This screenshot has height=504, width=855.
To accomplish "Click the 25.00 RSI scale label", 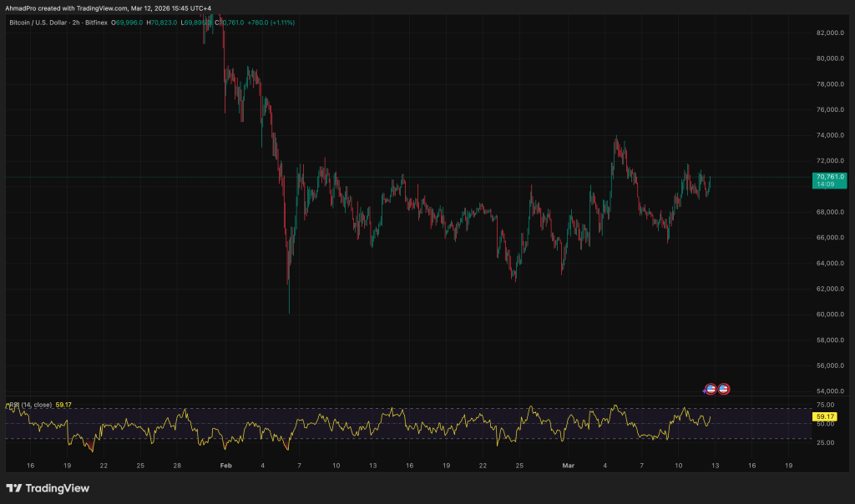I will (826, 443).
